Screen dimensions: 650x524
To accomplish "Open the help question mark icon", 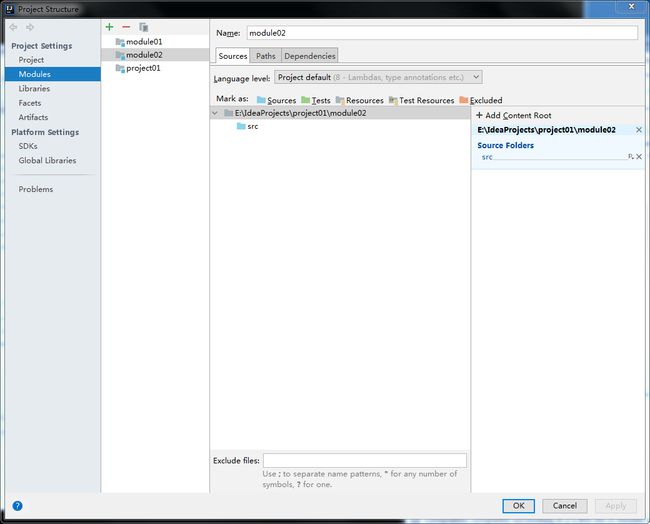I will (x=17, y=506).
